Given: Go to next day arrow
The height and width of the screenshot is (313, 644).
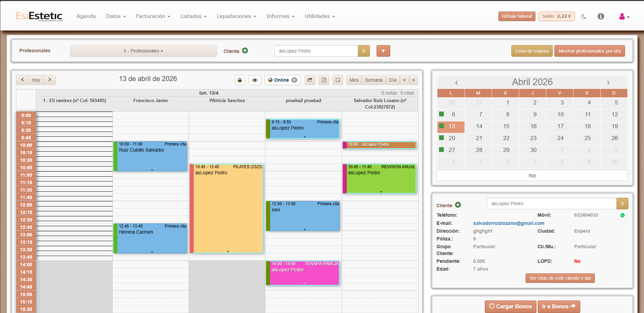Looking at the screenshot, I should pyautogui.click(x=50, y=80).
